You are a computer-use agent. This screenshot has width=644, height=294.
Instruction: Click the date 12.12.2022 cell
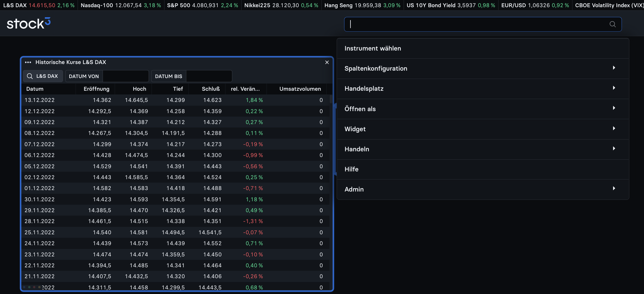tap(39, 111)
